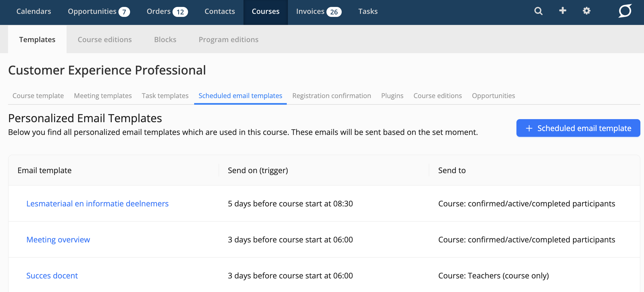Click the Customer Experience Professional title
The width and height of the screenshot is (644, 292).
tap(107, 70)
